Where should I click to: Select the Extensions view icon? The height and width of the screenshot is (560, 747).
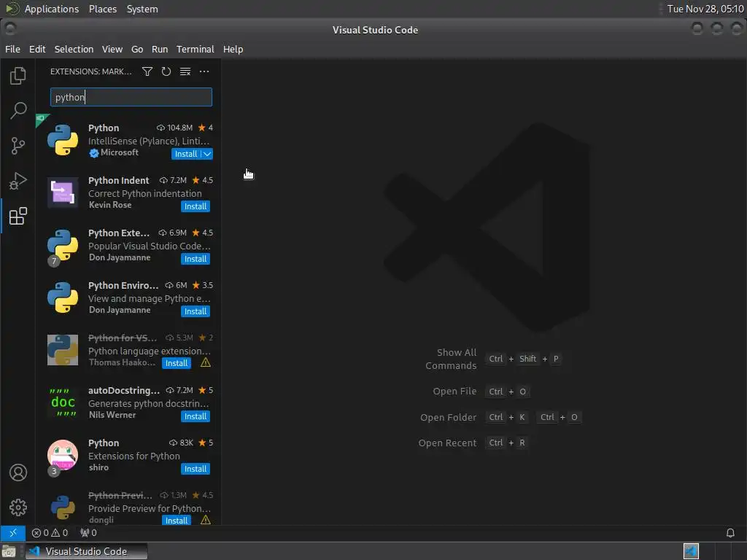tap(18, 216)
